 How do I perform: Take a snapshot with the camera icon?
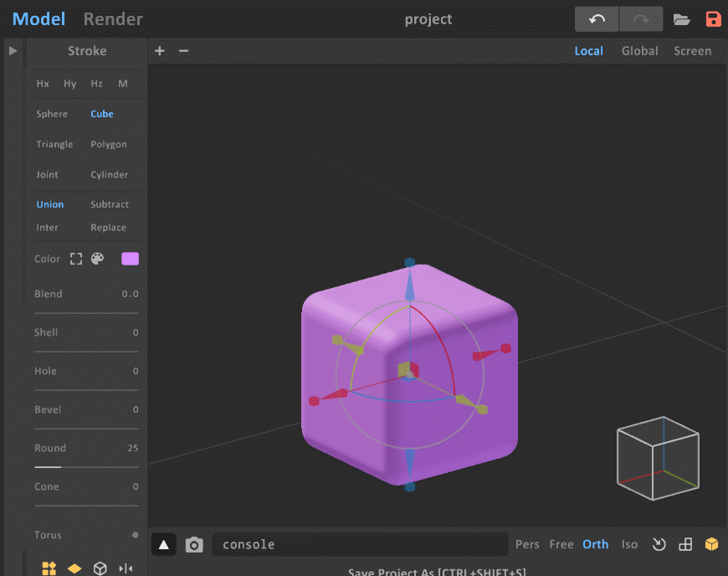194,545
